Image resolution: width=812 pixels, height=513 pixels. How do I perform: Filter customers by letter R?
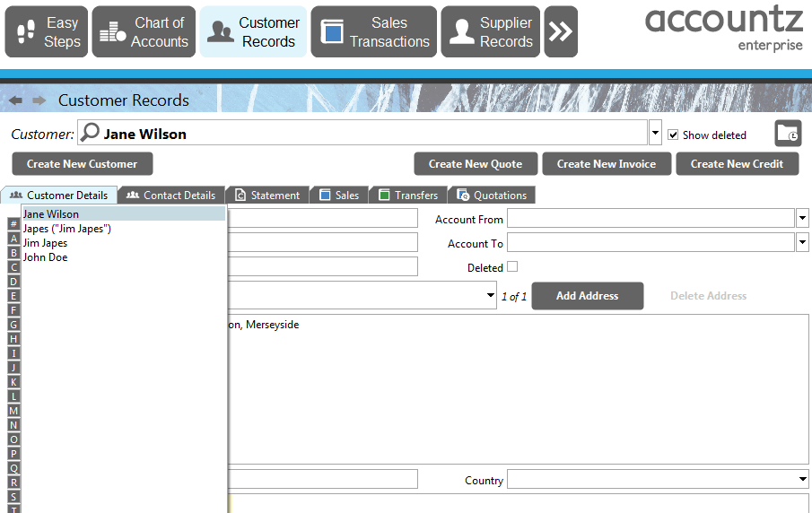click(14, 483)
